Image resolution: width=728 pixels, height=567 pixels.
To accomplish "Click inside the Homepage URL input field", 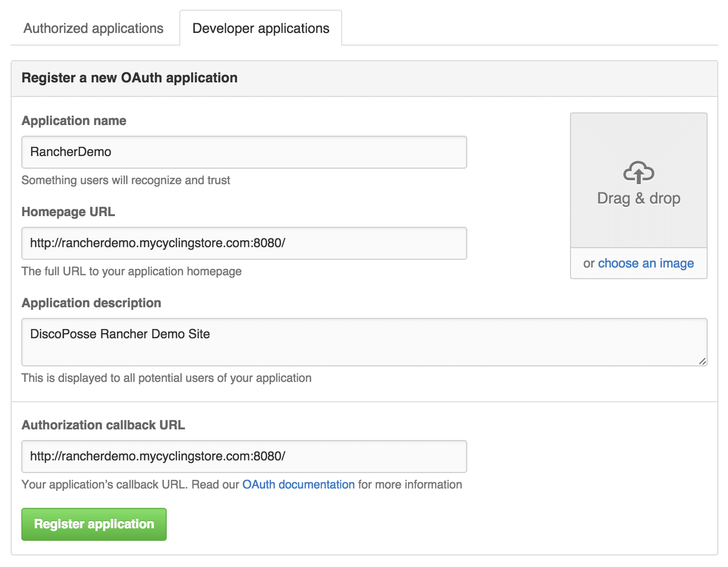I will click(x=244, y=243).
